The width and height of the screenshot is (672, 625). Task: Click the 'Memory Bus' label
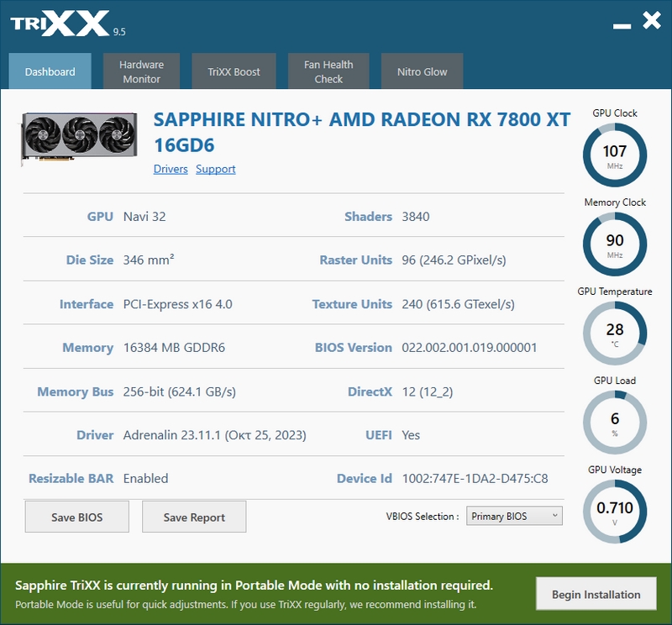point(76,391)
